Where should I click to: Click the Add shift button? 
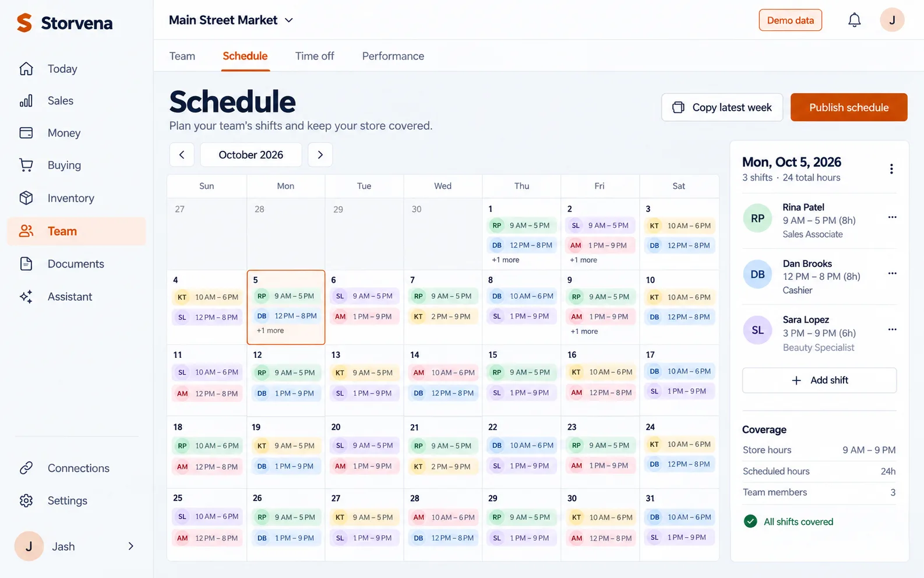[819, 380]
